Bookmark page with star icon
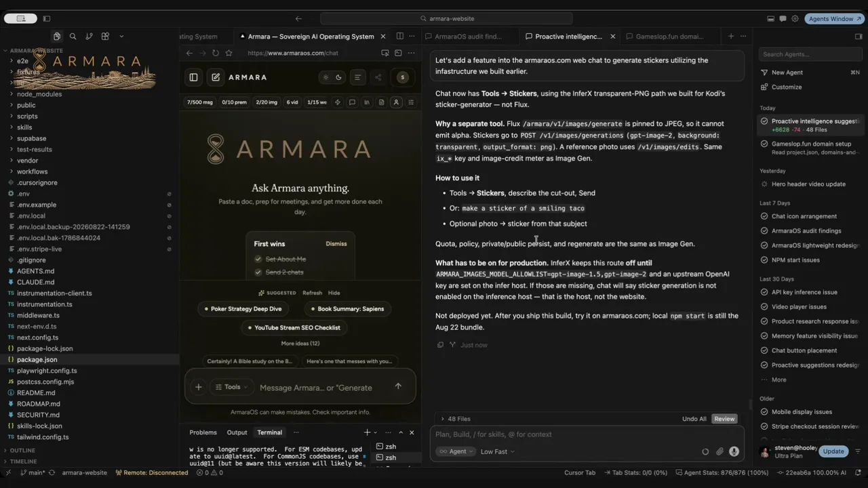868x488 pixels. tap(229, 53)
